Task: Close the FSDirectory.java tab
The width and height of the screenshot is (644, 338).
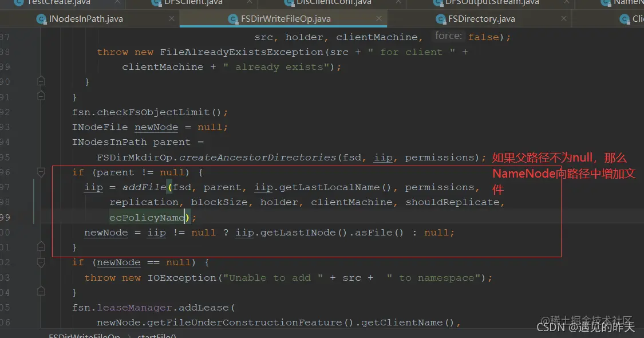Action: pyautogui.click(x=563, y=18)
